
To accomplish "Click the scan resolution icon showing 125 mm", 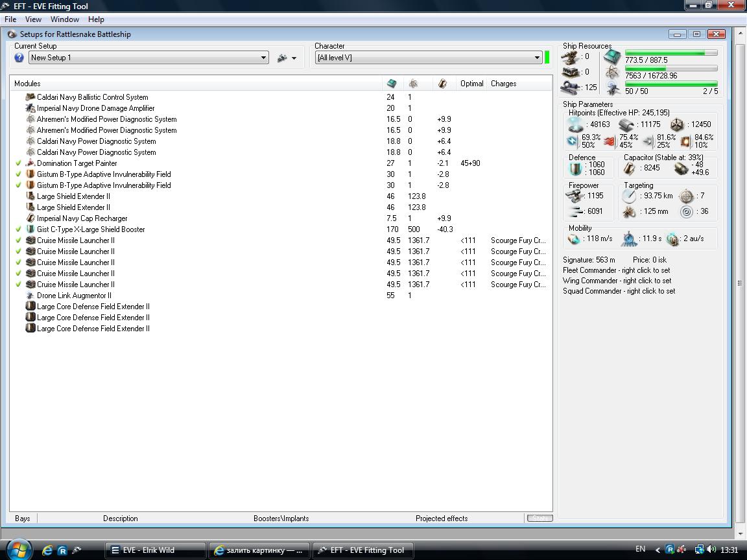I will tap(630, 211).
